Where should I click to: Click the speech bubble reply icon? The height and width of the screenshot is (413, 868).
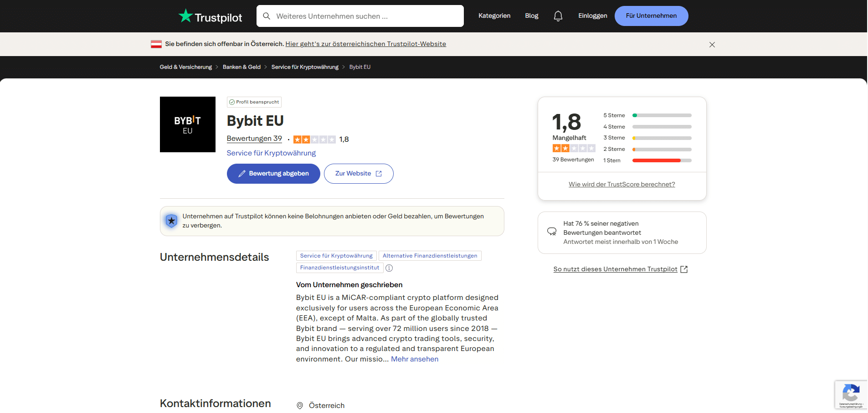[x=552, y=232]
